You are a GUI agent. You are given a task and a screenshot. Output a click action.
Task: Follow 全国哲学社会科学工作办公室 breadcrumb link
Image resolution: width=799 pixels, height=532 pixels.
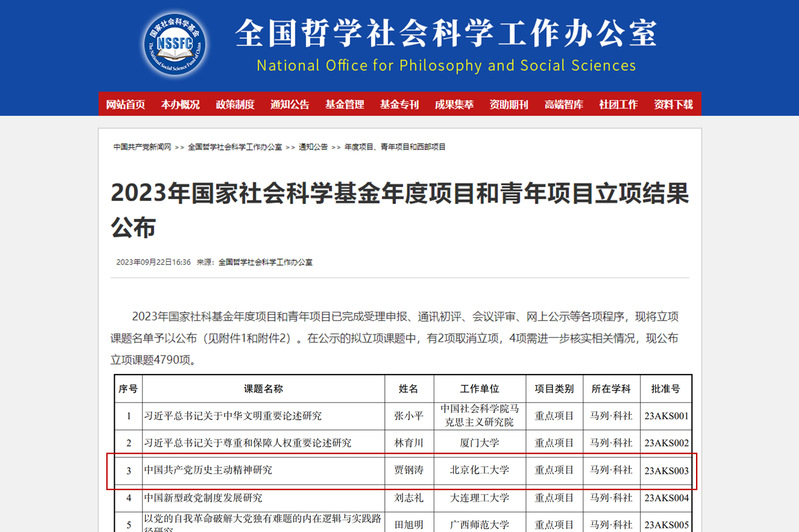[235, 147]
